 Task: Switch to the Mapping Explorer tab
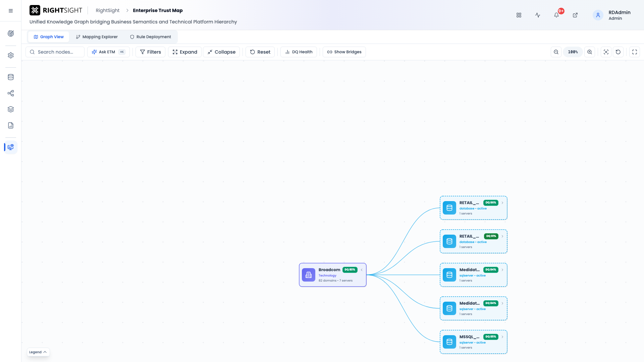pos(97,37)
